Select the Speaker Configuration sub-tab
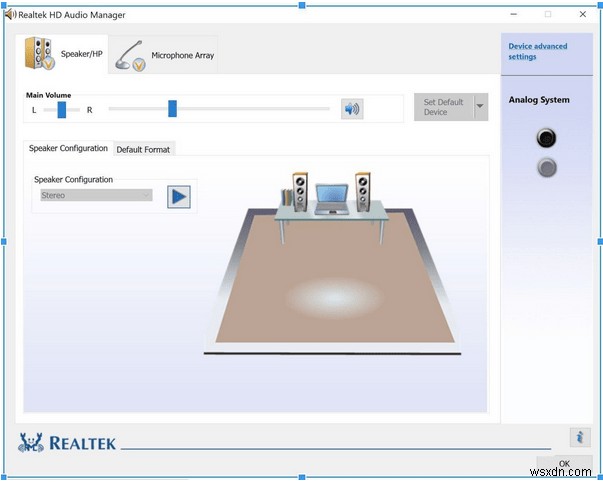The height and width of the screenshot is (482, 603). [x=68, y=148]
